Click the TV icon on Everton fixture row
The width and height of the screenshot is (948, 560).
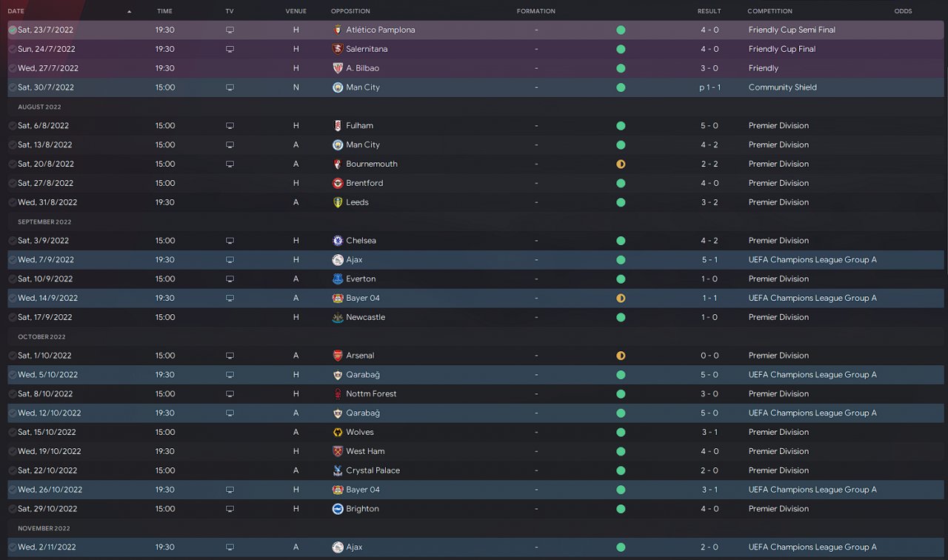tap(230, 279)
